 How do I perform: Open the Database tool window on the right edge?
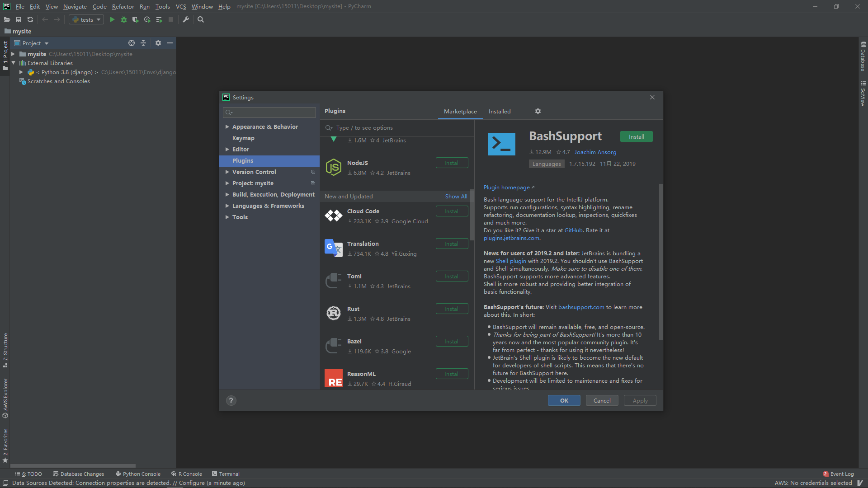point(863,61)
